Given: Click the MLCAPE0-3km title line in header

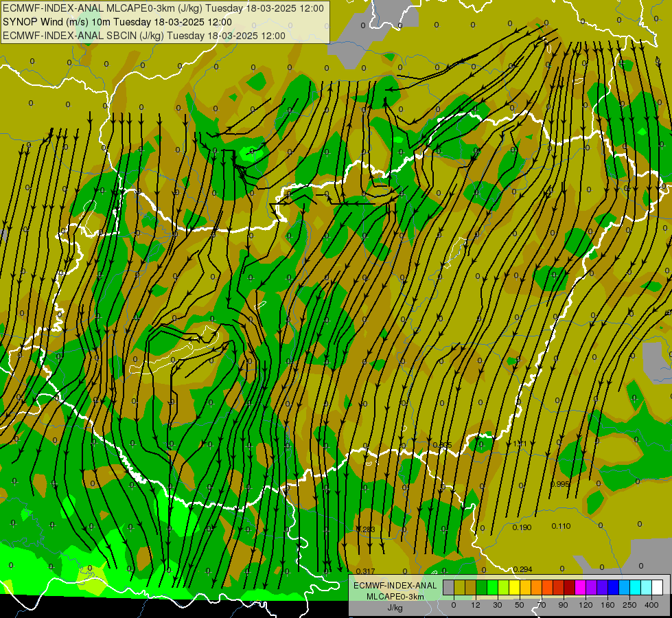Looking at the screenshot, I should click(x=163, y=8).
